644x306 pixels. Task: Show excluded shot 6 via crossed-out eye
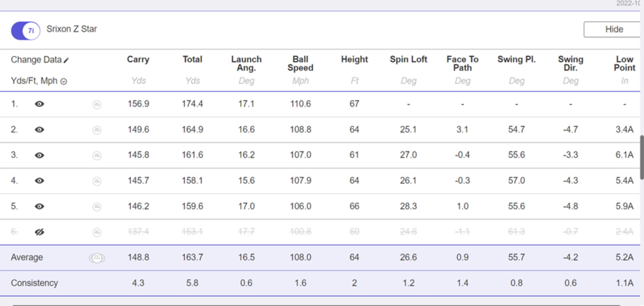(39, 232)
